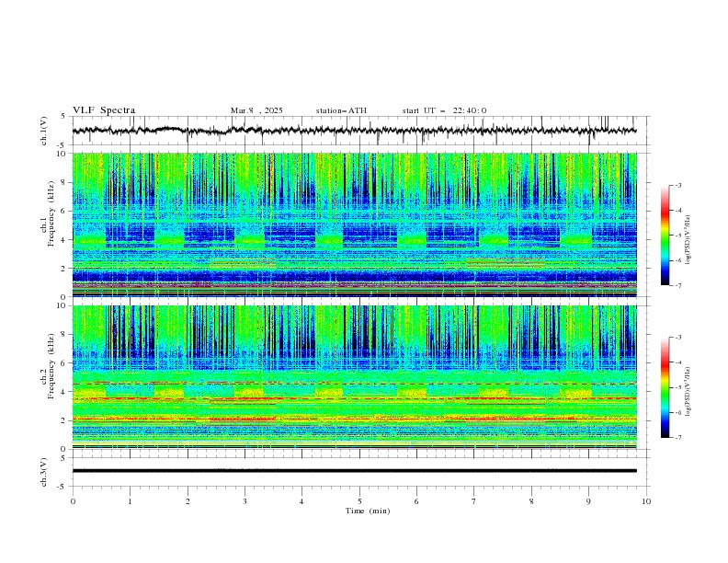Image resolution: width=728 pixels, height=563 pixels.
Task: Click the ch.3 flat waveform trace
Action: 355,471
